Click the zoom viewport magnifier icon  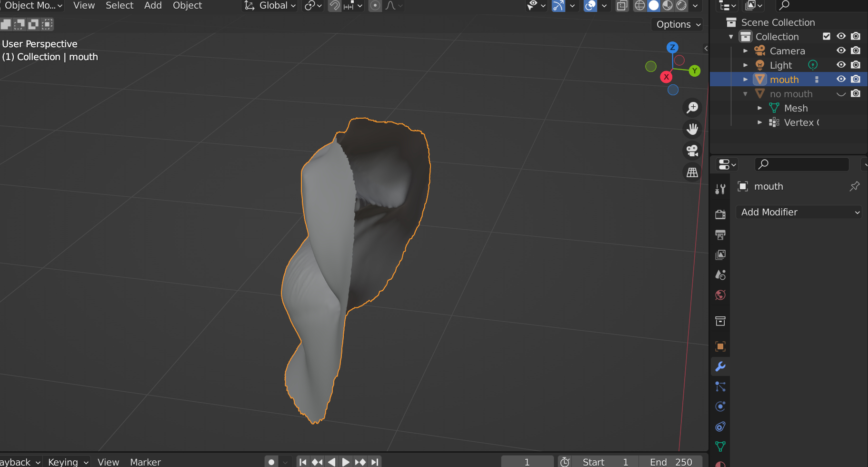pos(692,108)
